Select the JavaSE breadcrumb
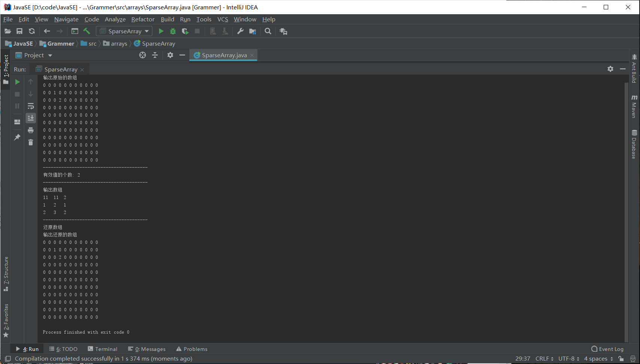The height and width of the screenshot is (364, 640). (19, 44)
